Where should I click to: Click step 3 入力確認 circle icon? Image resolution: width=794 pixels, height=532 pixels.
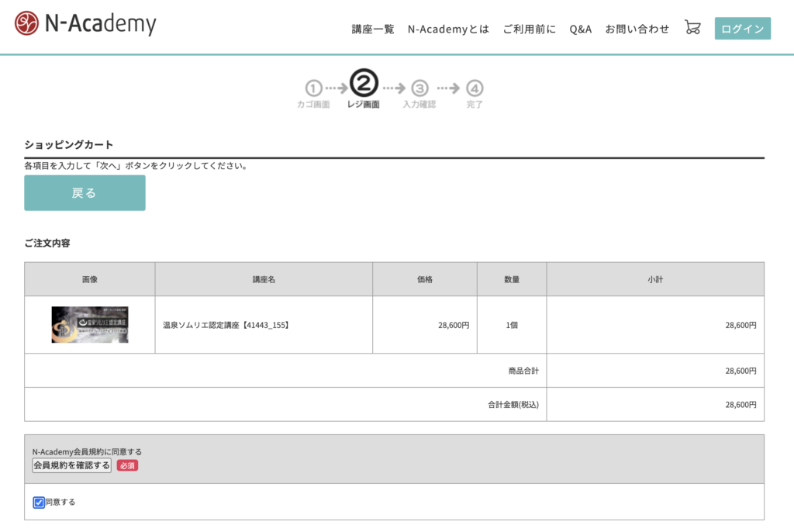coord(419,88)
